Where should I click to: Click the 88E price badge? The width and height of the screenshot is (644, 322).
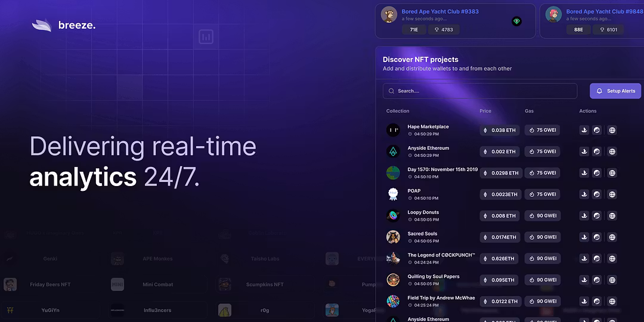point(578,30)
